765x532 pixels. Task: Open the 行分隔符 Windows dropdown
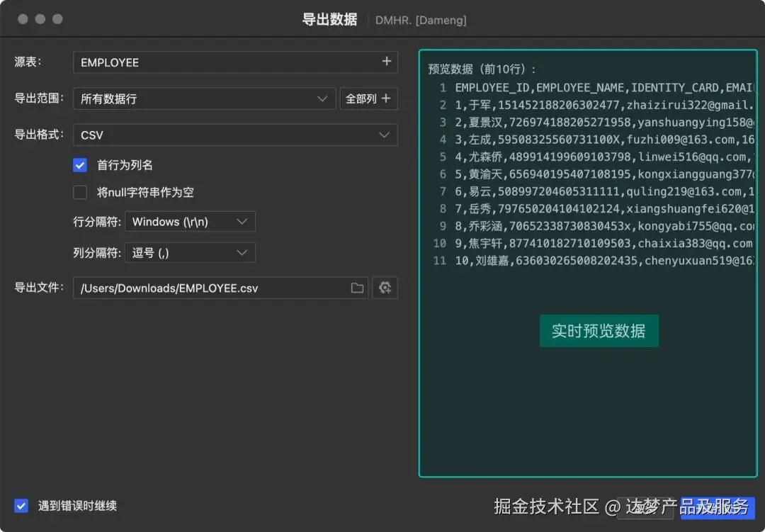tap(190, 222)
